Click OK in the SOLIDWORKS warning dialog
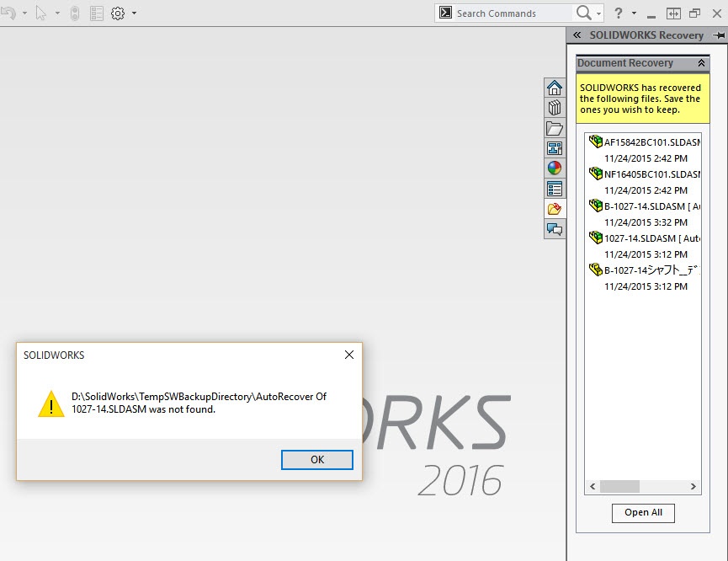Screen dimensions: 728x561 [317, 460]
